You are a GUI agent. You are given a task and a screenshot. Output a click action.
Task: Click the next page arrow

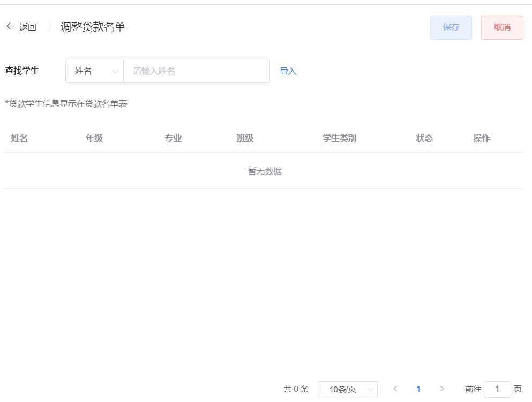[443, 389]
